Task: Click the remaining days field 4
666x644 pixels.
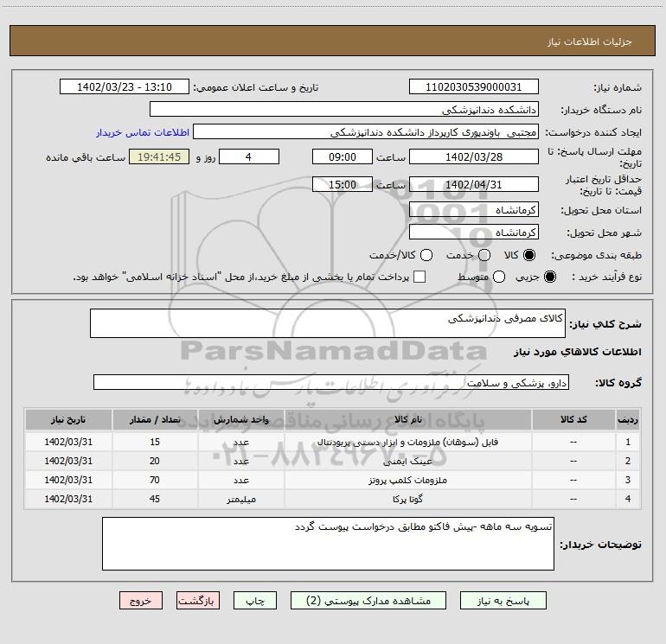Action: point(249,156)
